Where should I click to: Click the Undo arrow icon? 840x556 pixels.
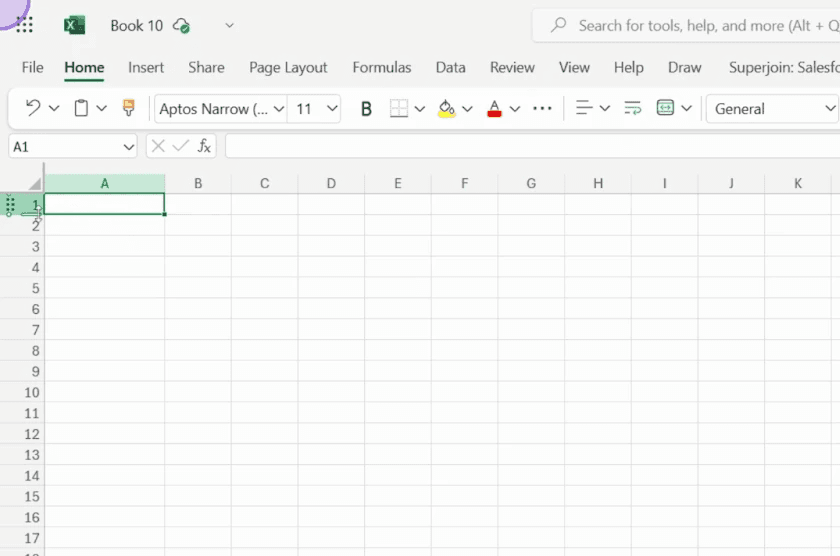click(33, 108)
